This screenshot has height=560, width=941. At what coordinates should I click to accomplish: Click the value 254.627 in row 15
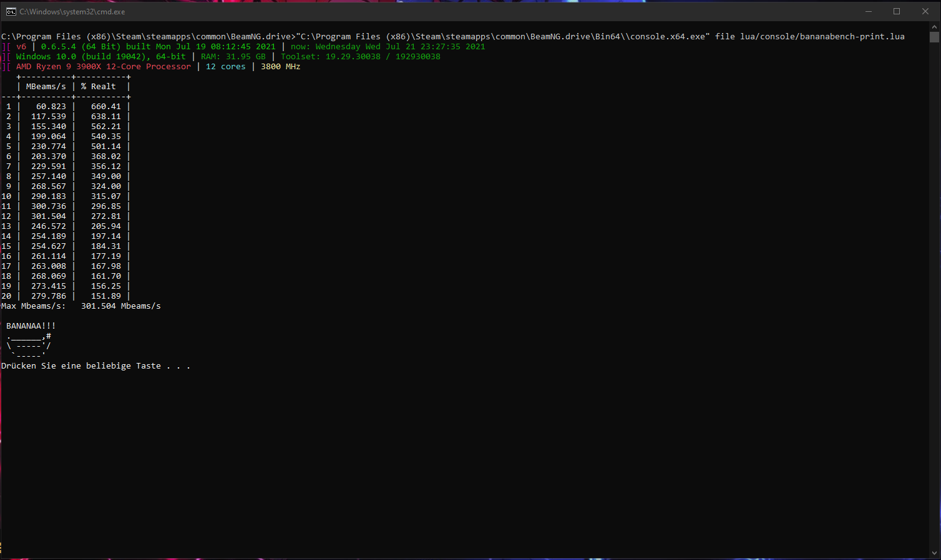49,246
